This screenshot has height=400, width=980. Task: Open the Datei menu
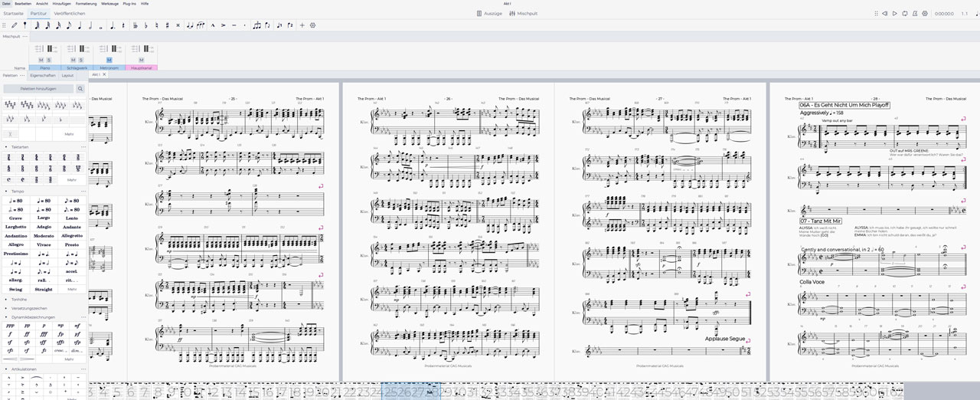[7, 4]
